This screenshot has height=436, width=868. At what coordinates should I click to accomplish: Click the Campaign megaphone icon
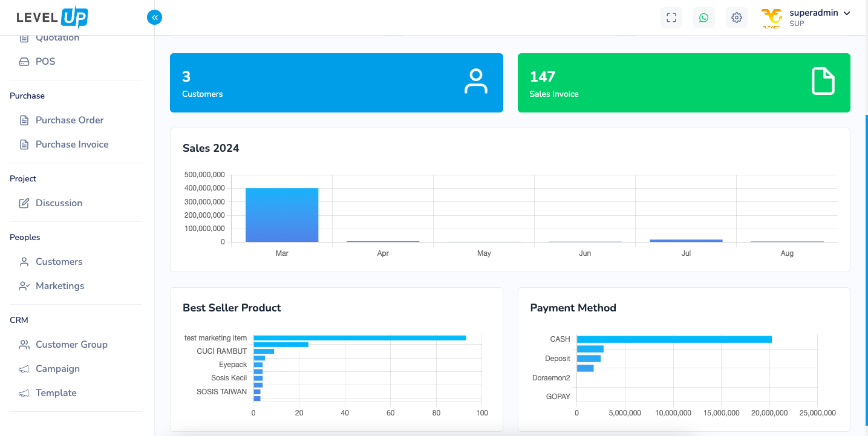[24, 369]
